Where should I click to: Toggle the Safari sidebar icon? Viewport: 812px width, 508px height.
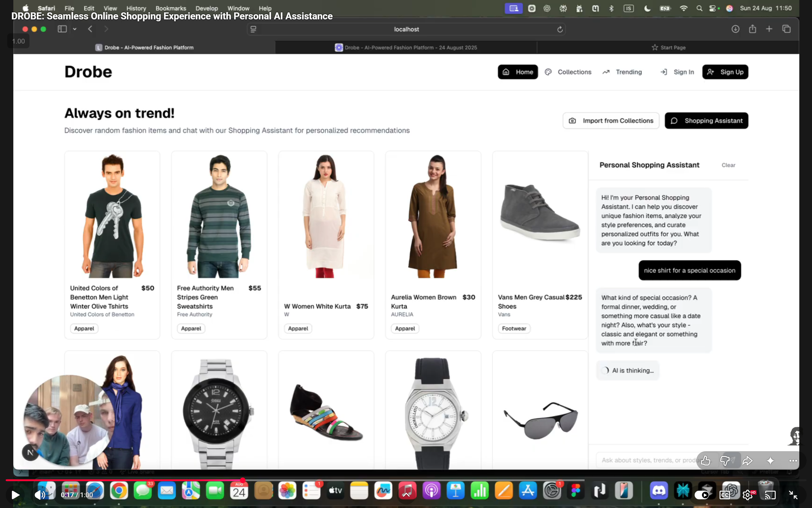(62, 29)
